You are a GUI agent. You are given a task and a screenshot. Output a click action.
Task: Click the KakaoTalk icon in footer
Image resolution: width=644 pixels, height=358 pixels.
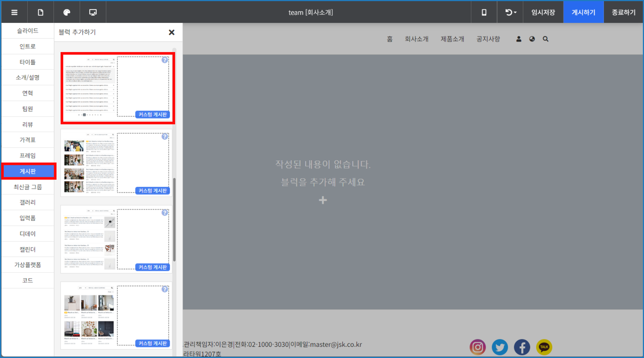pos(544,347)
